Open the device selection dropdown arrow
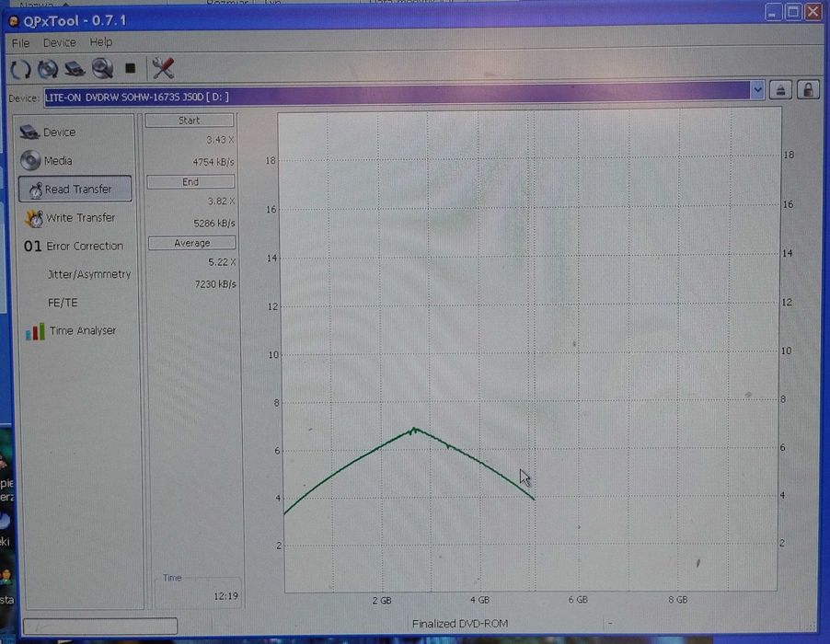 757,90
